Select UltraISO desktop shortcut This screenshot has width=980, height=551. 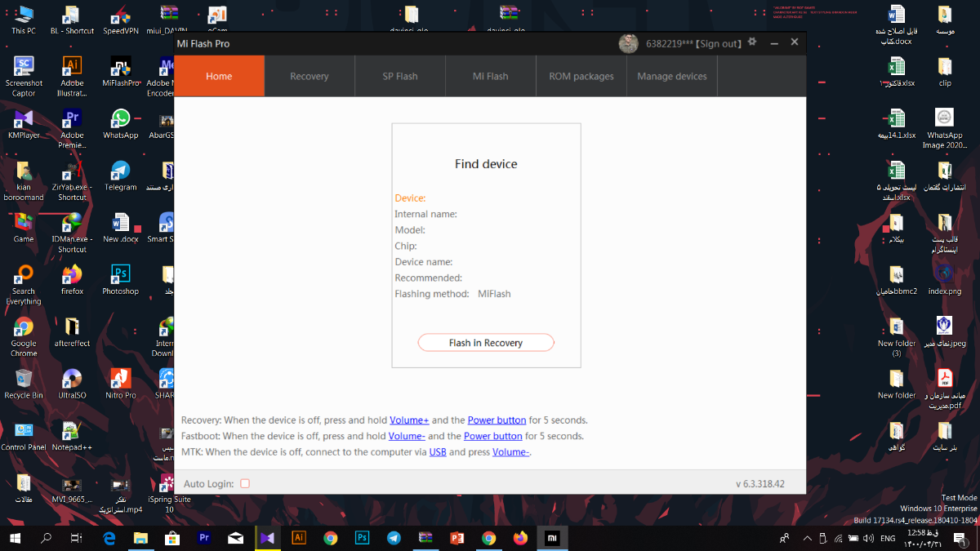[72, 384]
